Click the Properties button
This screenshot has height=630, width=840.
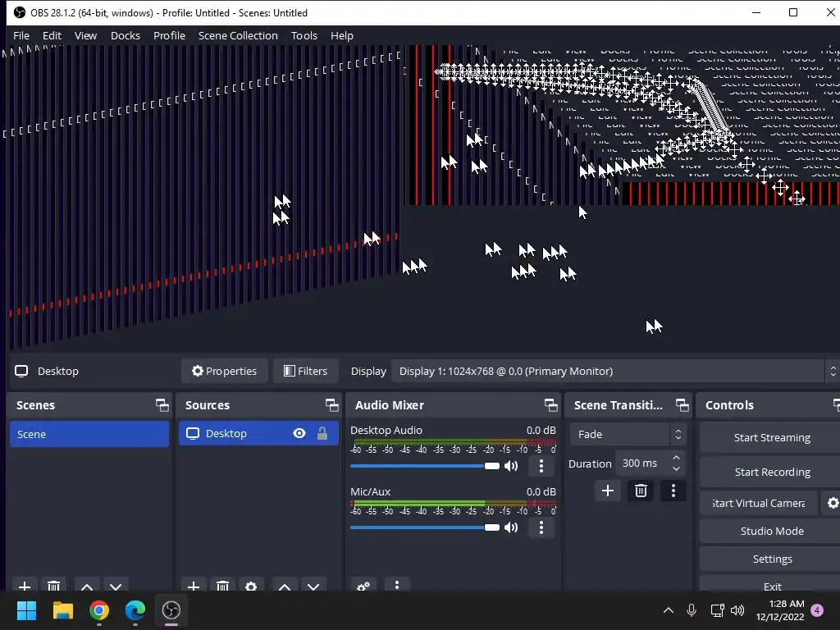(225, 372)
